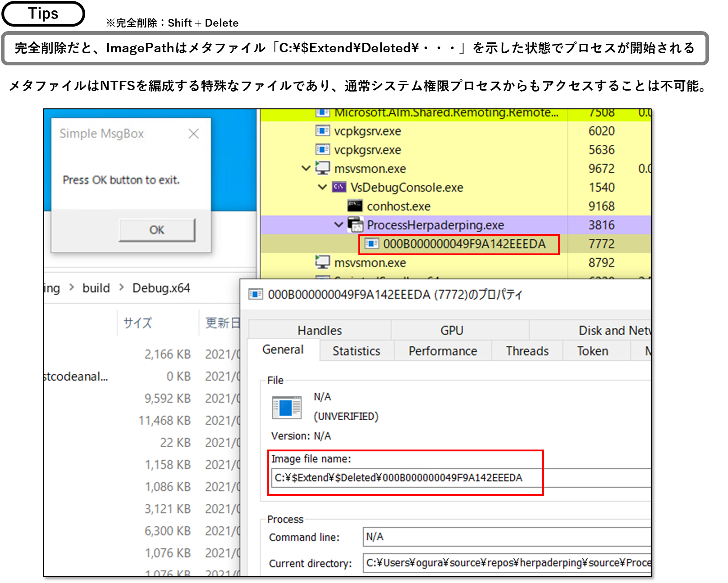This screenshot has width=728, height=583.
Task: Navigate to build folder in breadcrumb
Action: click(x=96, y=288)
